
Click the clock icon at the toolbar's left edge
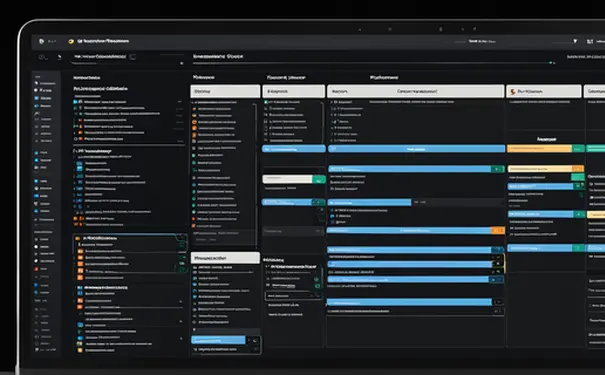41,57
